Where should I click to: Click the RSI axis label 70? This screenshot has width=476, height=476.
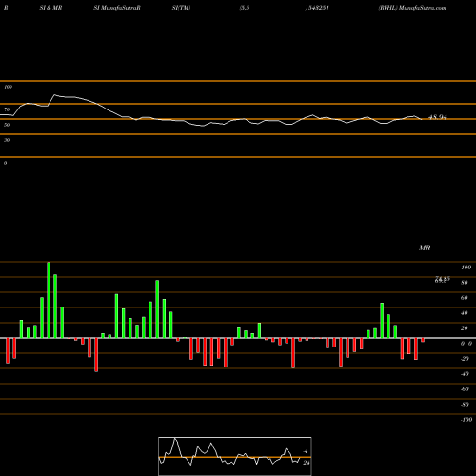coord(7,109)
